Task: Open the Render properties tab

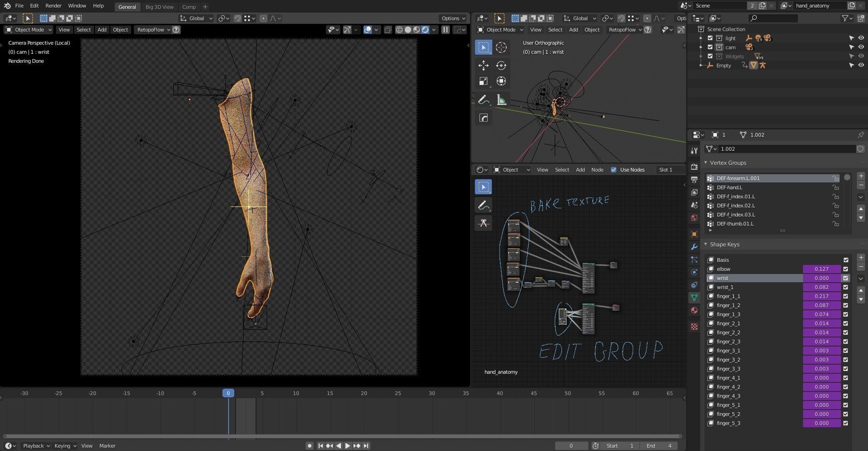Action: click(x=694, y=167)
